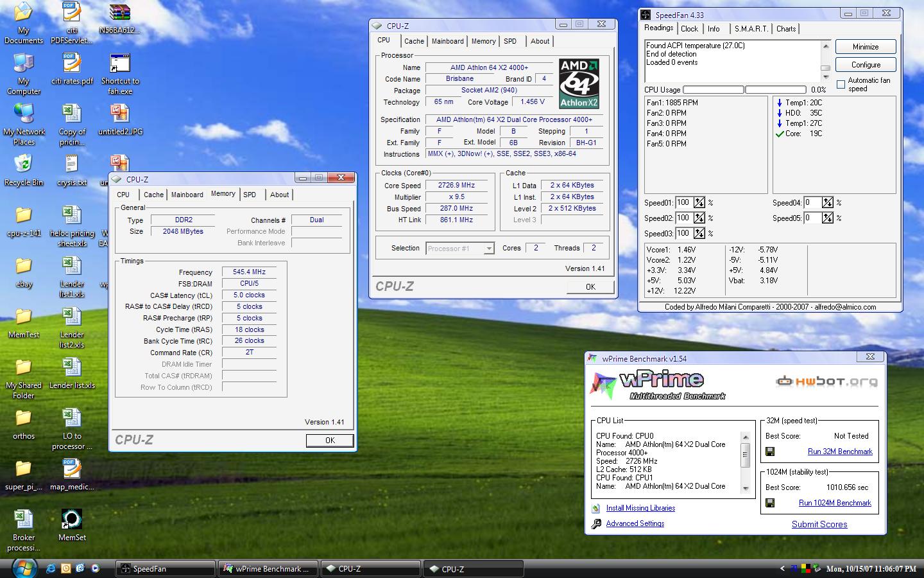The width and height of the screenshot is (924, 578).
Task: Click the wrench icon beside Advanced Settings
Action: click(596, 523)
